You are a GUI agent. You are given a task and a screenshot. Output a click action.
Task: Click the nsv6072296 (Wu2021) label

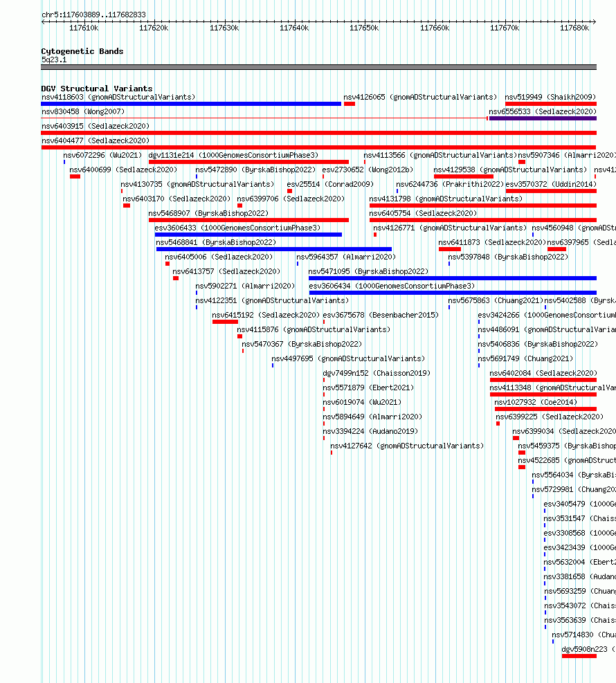102,155
